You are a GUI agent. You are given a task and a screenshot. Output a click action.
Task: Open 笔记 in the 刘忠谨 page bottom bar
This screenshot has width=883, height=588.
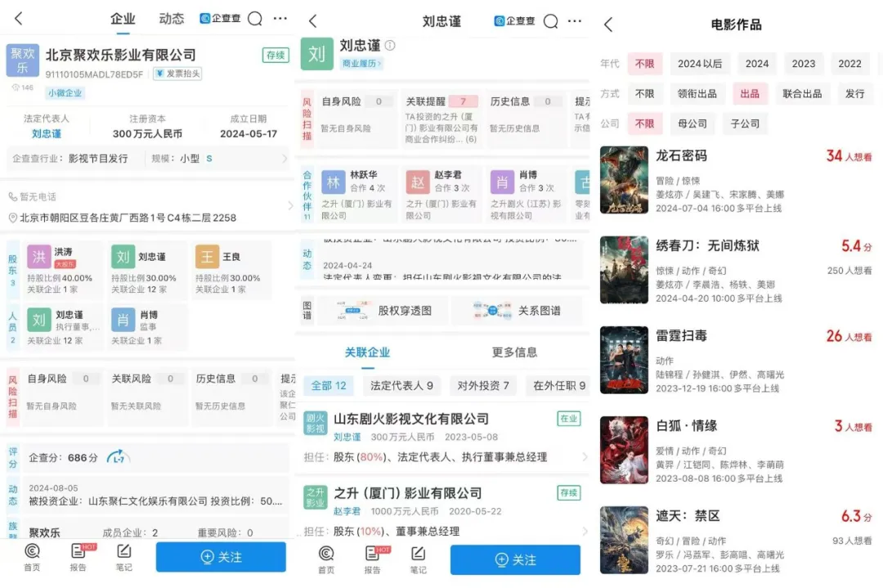(418, 560)
